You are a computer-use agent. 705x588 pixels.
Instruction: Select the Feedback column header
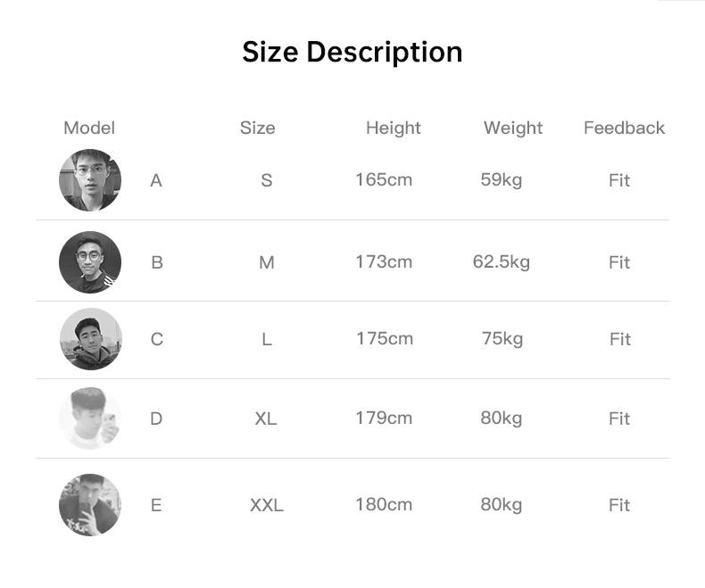click(x=624, y=128)
